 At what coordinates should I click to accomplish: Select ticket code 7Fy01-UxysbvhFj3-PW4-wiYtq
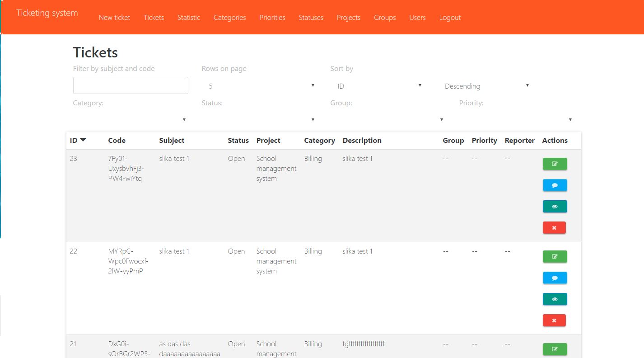coord(126,169)
